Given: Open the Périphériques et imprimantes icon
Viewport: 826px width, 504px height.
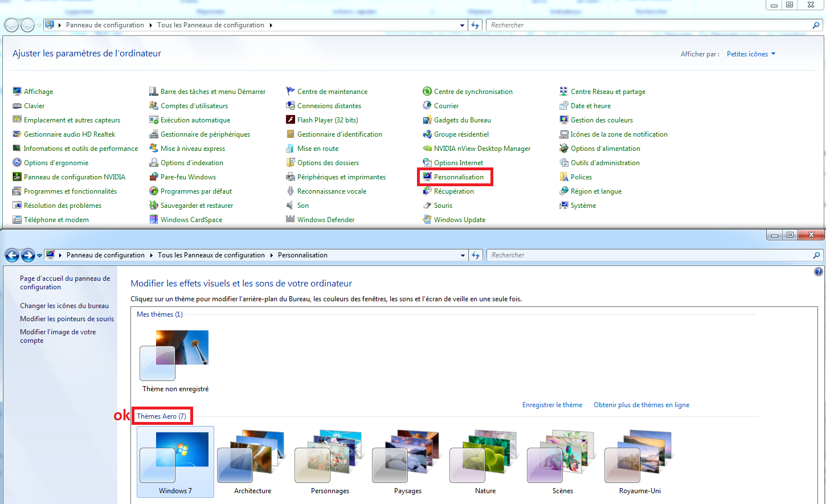Looking at the screenshot, I should point(291,177).
